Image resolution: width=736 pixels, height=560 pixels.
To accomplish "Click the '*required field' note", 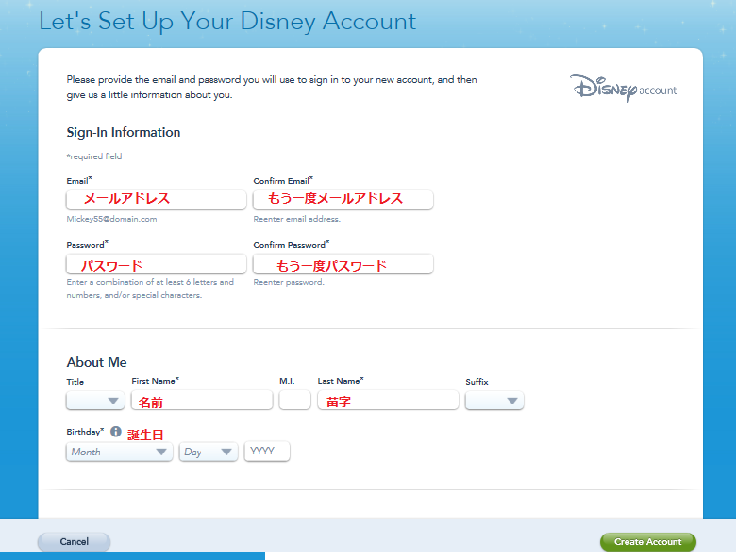I will (93, 156).
